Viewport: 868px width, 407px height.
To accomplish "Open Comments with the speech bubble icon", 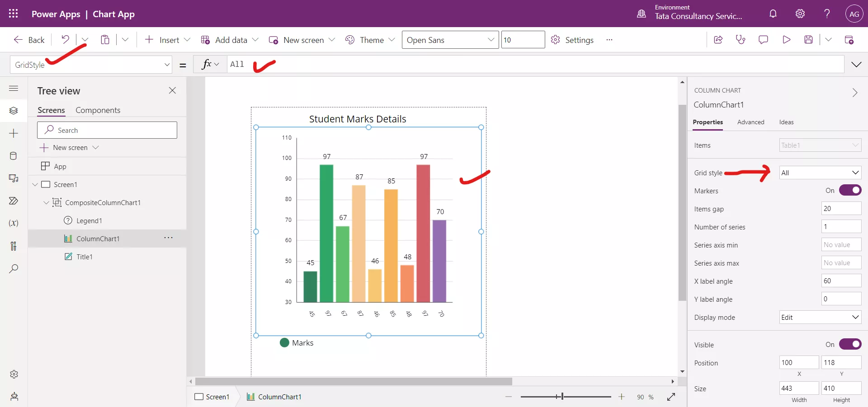I will [763, 39].
